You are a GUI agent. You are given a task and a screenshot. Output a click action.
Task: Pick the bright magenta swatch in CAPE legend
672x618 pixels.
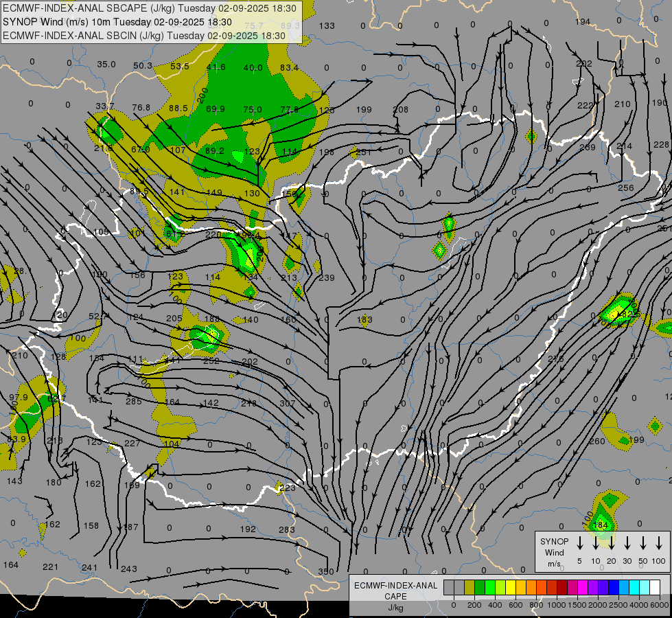pos(583,588)
